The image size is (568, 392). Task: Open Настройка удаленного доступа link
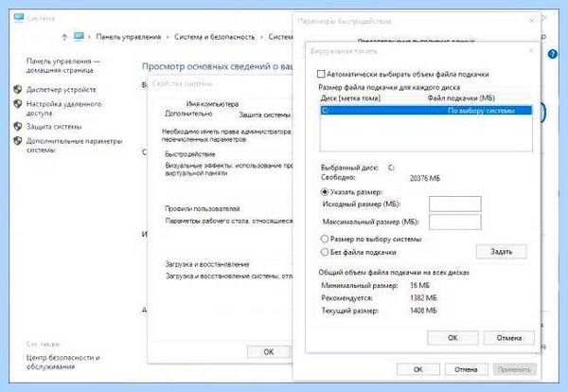(64, 108)
